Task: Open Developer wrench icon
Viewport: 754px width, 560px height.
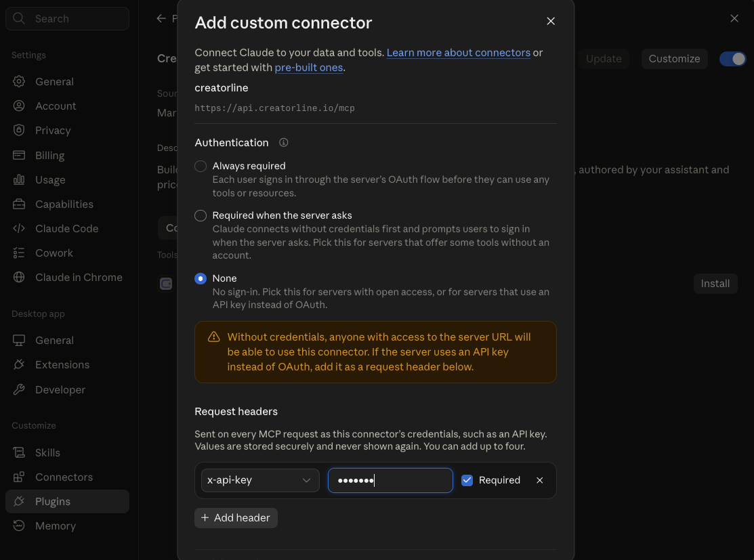Action: tap(19, 389)
